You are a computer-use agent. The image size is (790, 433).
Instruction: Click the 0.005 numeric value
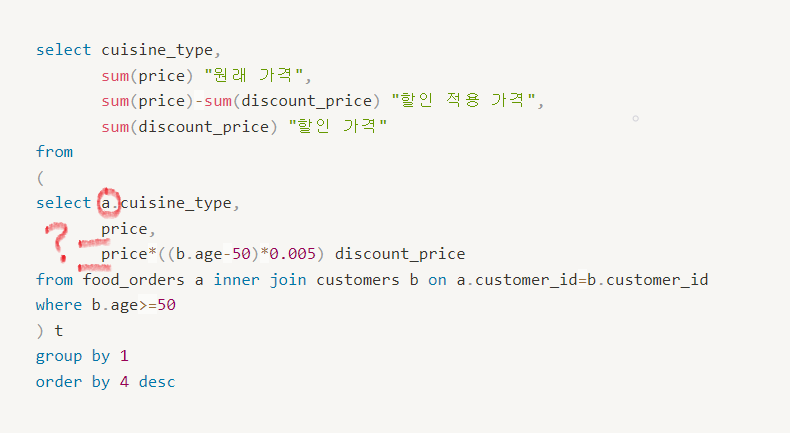pyautogui.click(x=292, y=254)
